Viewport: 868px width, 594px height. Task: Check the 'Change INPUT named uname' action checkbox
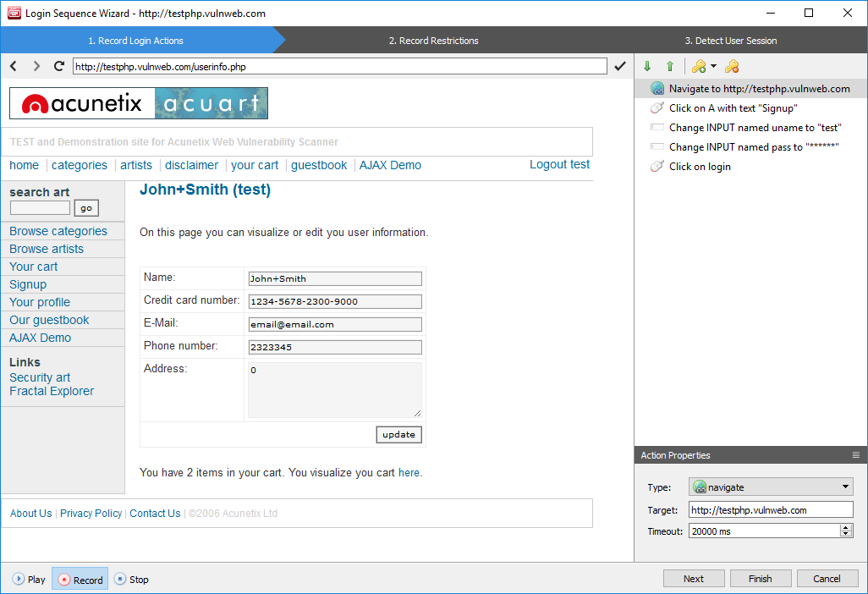657,127
